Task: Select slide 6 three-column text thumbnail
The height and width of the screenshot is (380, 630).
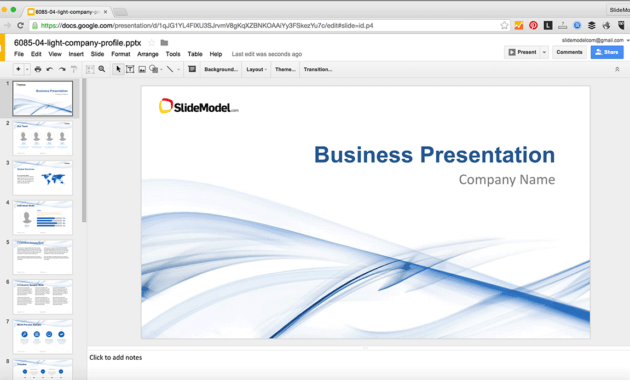Action: click(43, 297)
